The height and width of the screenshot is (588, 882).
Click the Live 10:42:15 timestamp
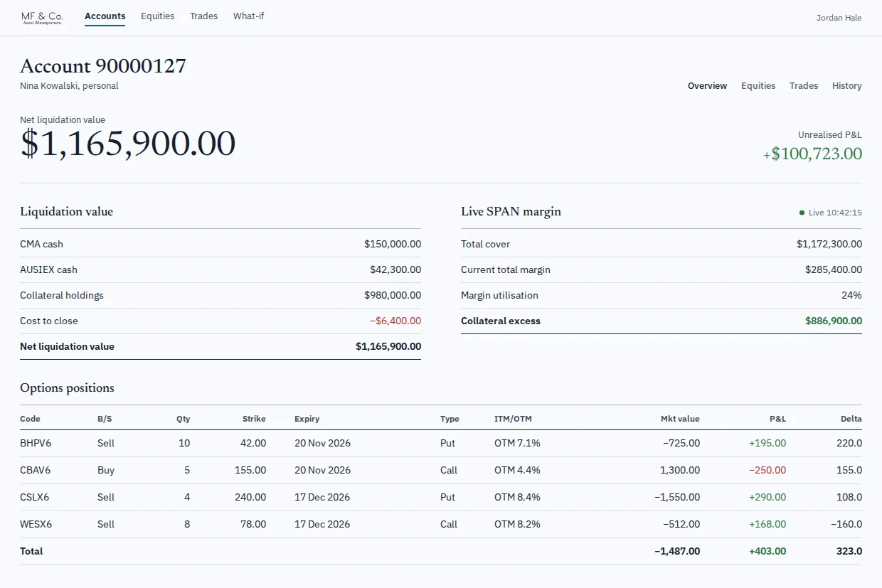pyautogui.click(x=835, y=213)
